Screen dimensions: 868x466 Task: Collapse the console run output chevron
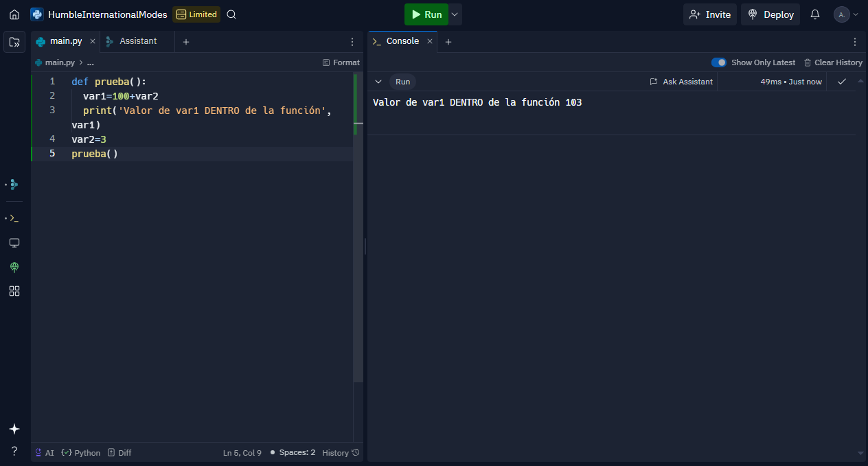(378, 82)
